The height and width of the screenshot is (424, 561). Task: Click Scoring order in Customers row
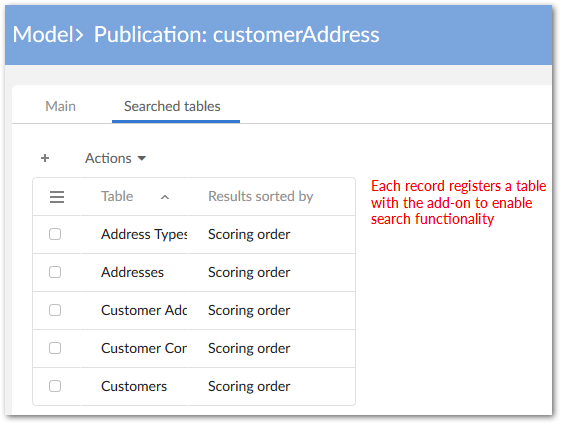(x=249, y=386)
